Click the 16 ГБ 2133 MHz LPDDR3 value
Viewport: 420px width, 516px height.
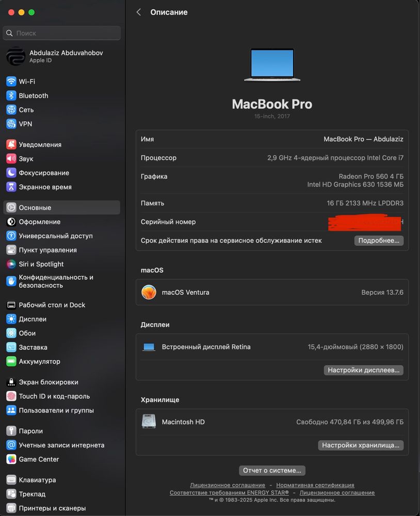[365, 203]
